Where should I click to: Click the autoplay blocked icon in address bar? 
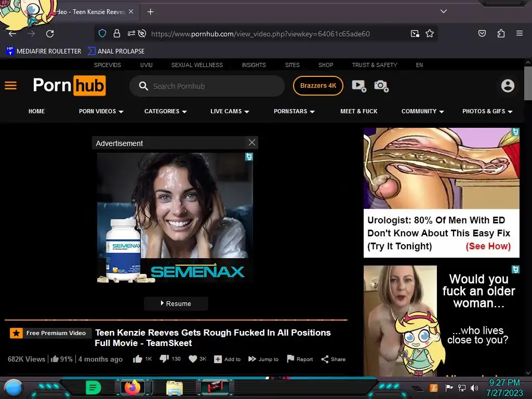click(x=142, y=33)
